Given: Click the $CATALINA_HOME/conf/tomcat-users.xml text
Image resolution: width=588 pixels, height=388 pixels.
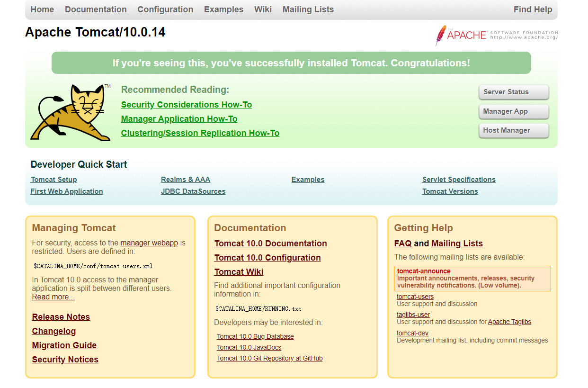Looking at the screenshot, I should pos(93,266).
